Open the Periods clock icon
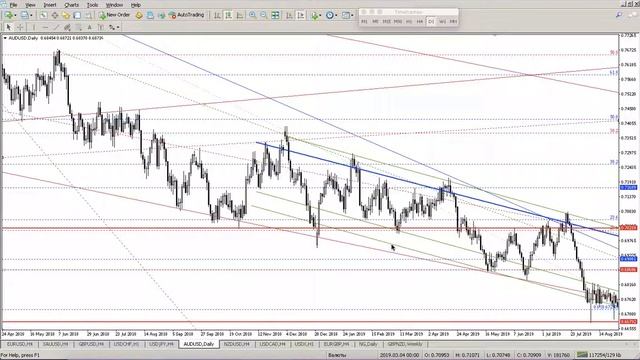 (330, 15)
